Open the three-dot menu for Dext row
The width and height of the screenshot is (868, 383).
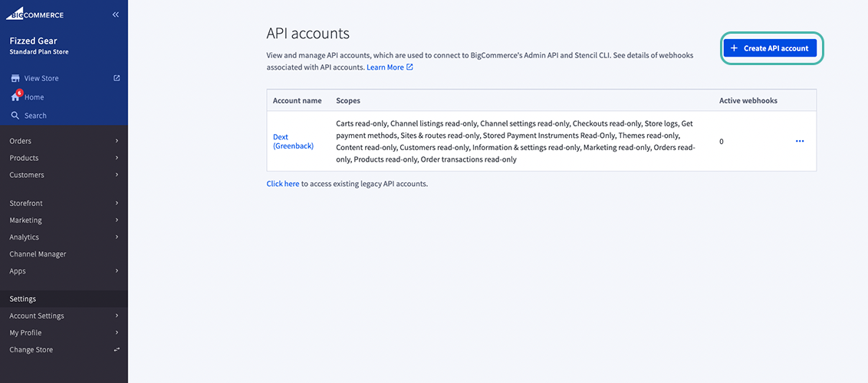tap(800, 141)
